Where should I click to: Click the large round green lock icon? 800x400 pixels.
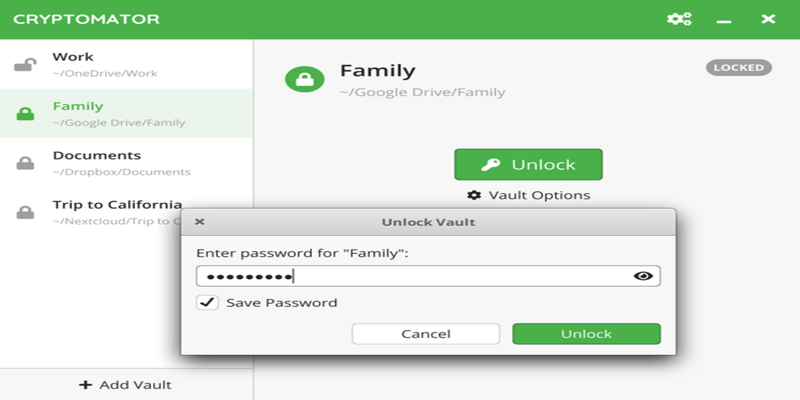point(304,80)
